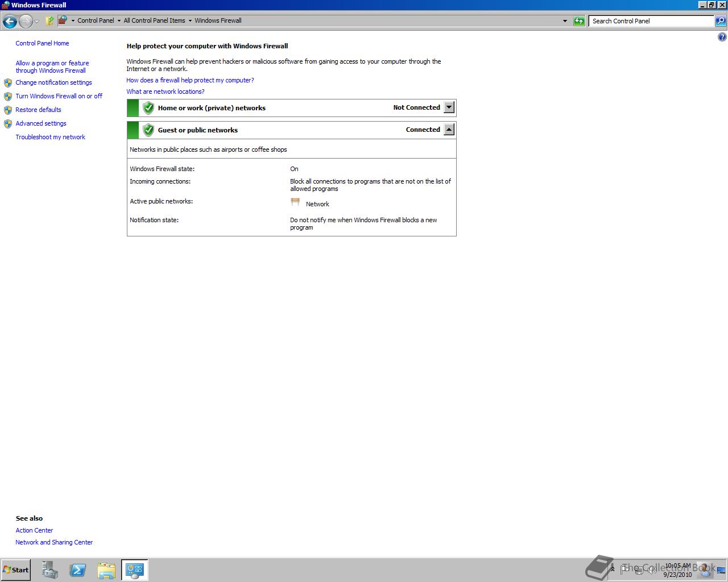Focus the Search Control Panel box
This screenshot has height=582, width=728.
pyautogui.click(x=651, y=21)
